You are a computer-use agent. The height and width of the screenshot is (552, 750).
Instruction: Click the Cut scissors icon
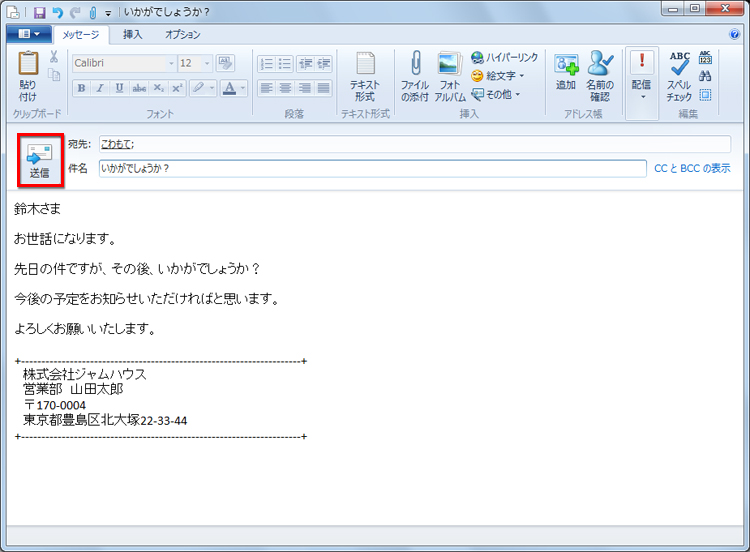click(54, 57)
